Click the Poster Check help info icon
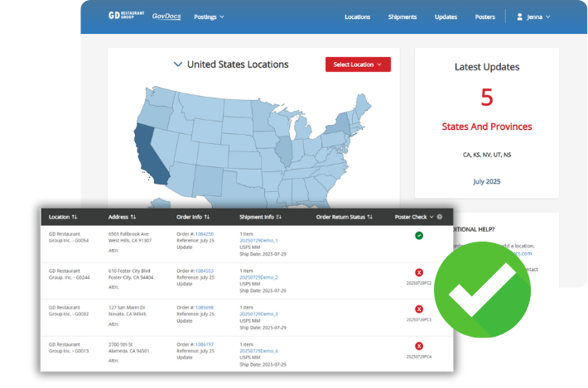 coord(440,217)
